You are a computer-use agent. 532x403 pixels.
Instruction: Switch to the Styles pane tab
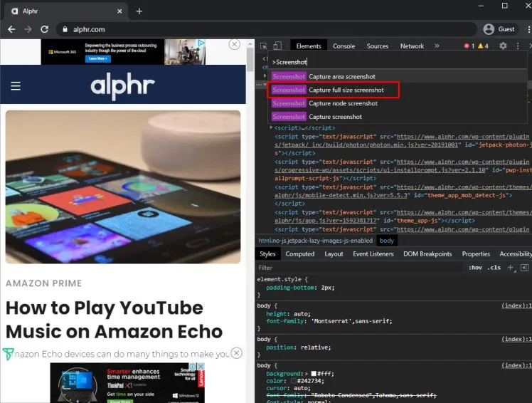pyautogui.click(x=267, y=253)
